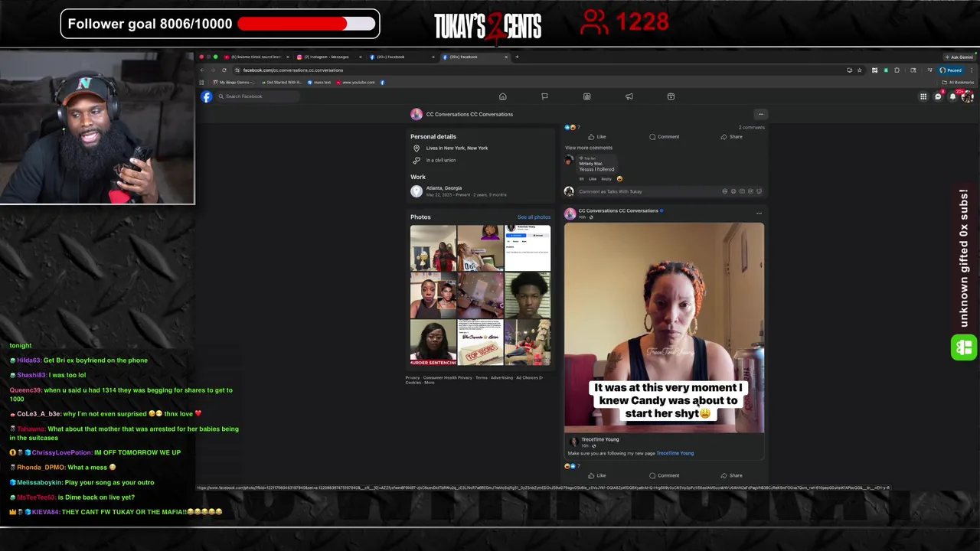Viewport: 980px width, 551px height.
Task: Like the Candy video post
Action: [x=597, y=476]
